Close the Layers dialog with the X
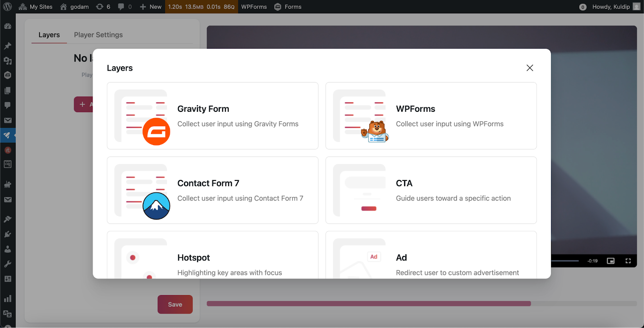This screenshot has width=644, height=328. [x=530, y=68]
